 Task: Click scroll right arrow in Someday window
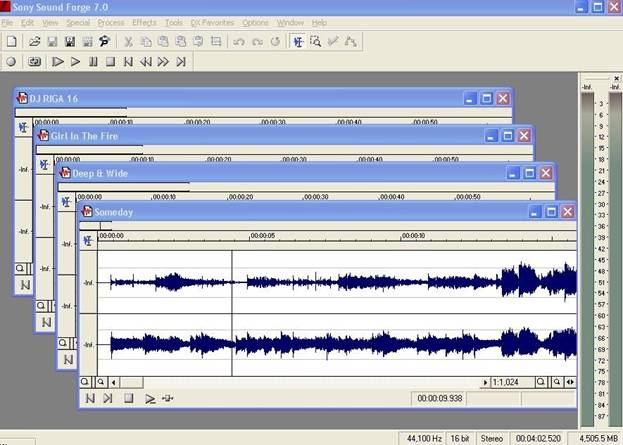pos(485,383)
